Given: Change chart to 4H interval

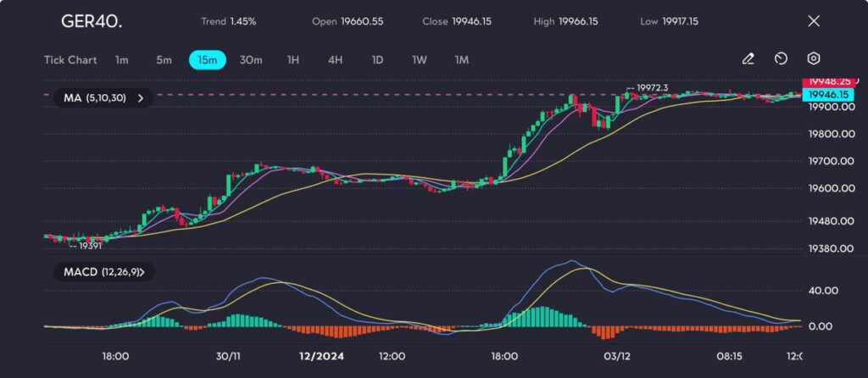Looking at the screenshot, I should tap(336, 60).
